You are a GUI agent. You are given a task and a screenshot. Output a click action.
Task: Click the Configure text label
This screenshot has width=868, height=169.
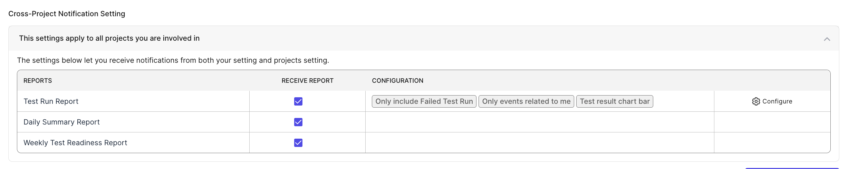(x=777, y=101)
